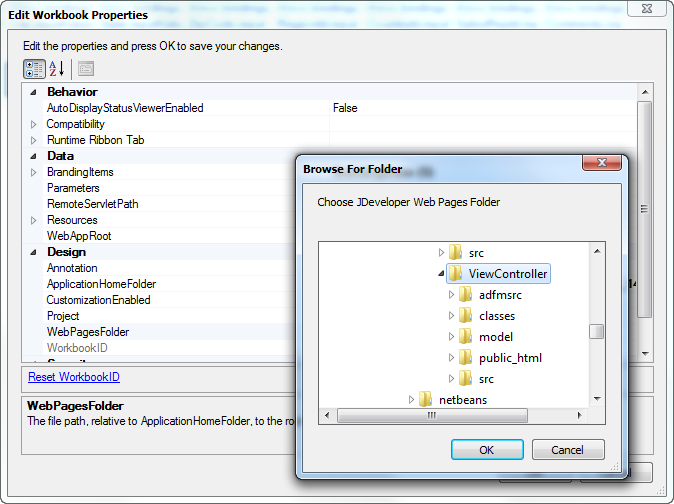Expand the public_html folder node
The image size is (674, 504).
click(451, 357)
